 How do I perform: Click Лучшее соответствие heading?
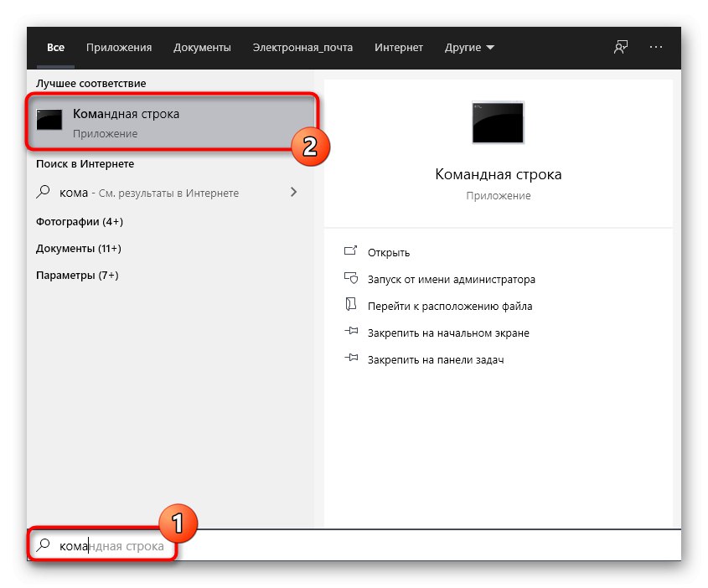tap(90, 84)
